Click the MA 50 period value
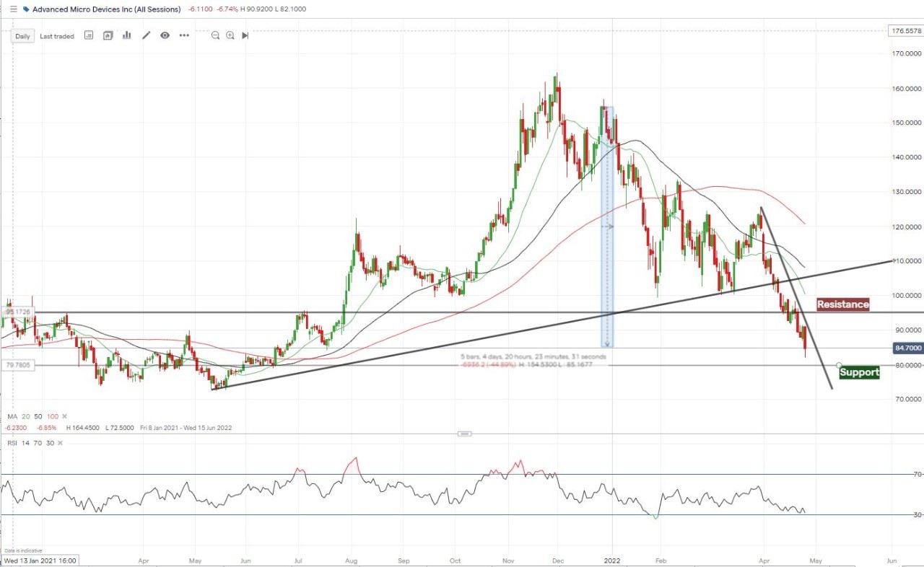The image size is (924, 567). coord(38,417)
